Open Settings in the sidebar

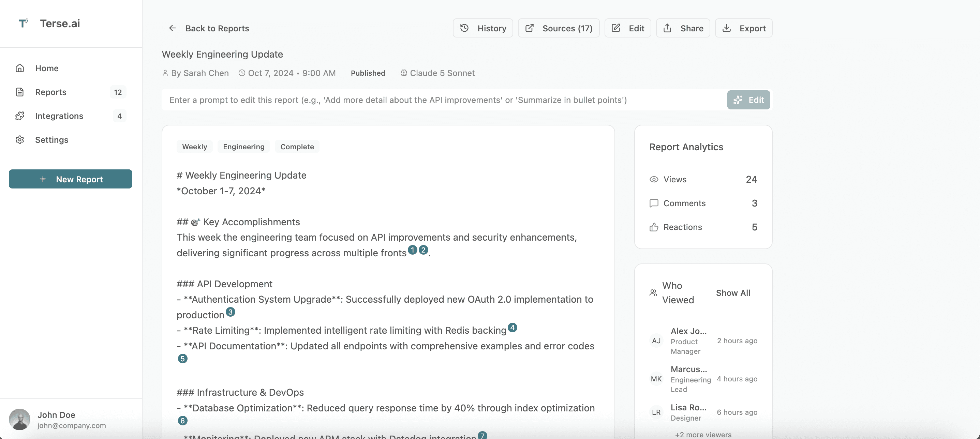click(x=70, y=140)
